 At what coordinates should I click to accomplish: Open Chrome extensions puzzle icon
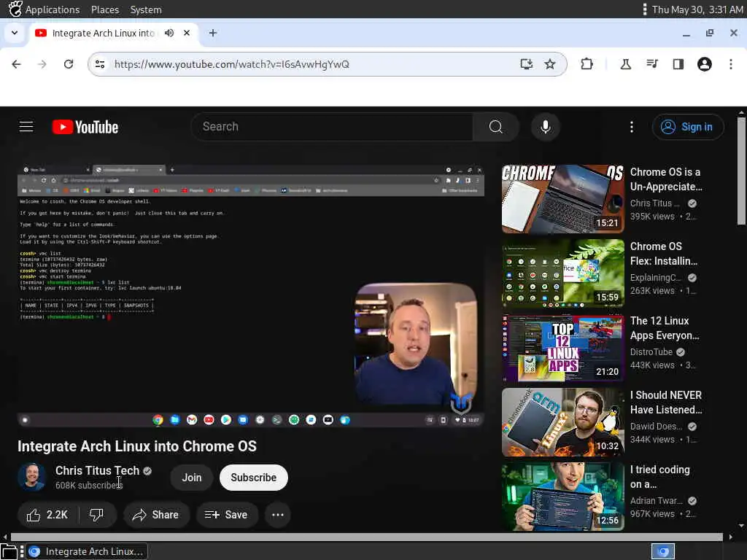587,64
